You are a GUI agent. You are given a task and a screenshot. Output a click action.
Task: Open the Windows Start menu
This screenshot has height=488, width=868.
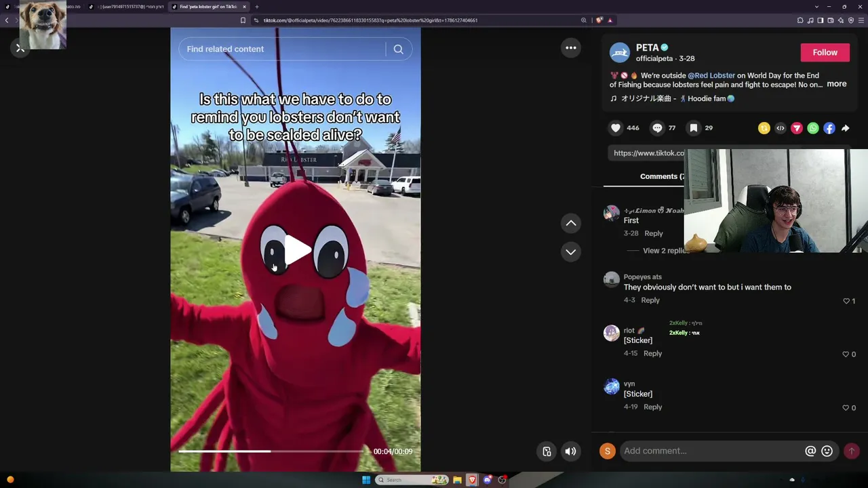[x=366, y=480]
